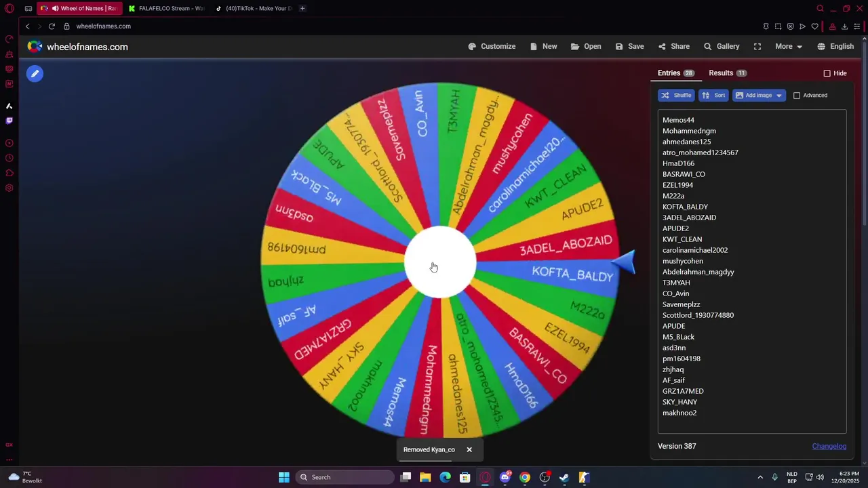Click the address bar URL wheelofnames.com

click(103, 26)
